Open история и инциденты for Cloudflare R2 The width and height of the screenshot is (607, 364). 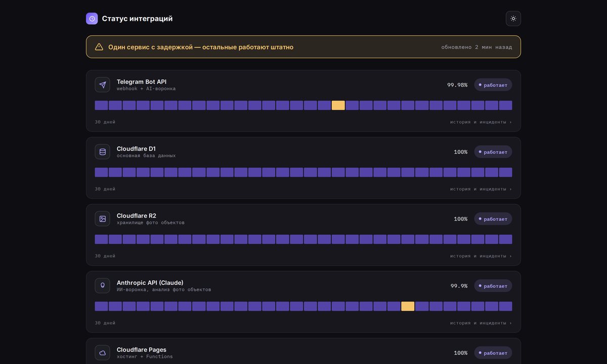click(481, 256)
